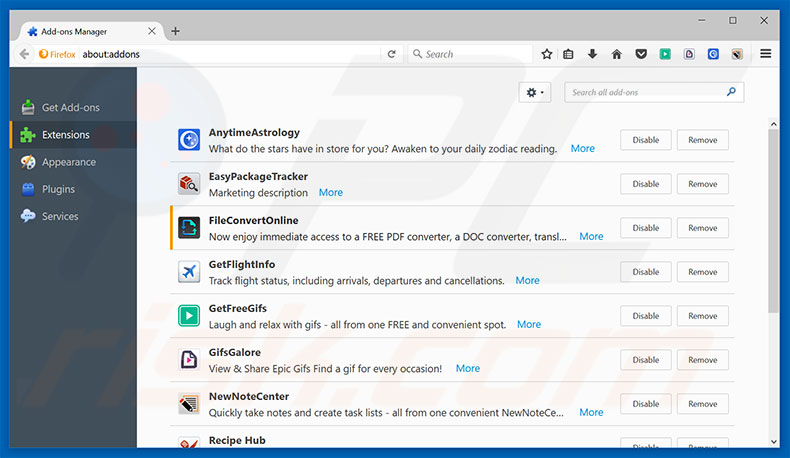Click the NewNoteCenter extension icon

tap(189, 404)
